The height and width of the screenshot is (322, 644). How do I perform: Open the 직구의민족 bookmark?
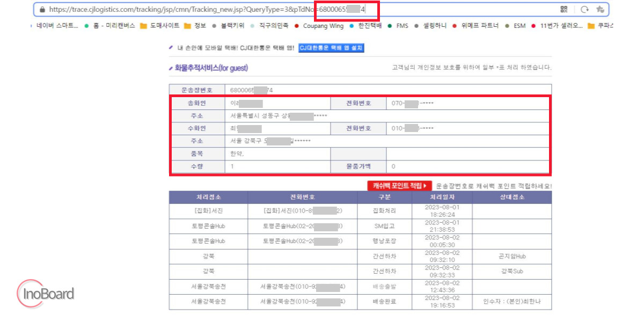pyautogui.click(x=269, y=25)
